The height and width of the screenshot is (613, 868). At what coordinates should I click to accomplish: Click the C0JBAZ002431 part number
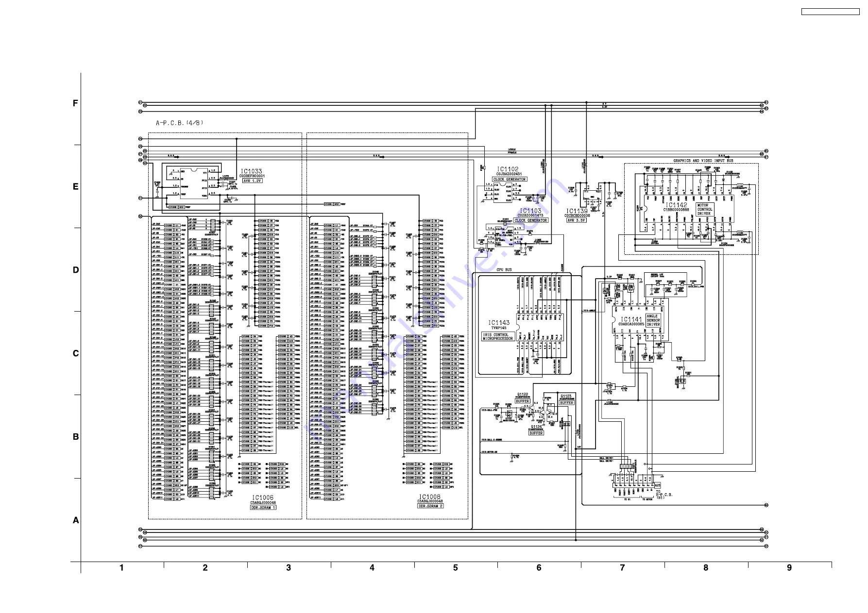tap(509, 174)
